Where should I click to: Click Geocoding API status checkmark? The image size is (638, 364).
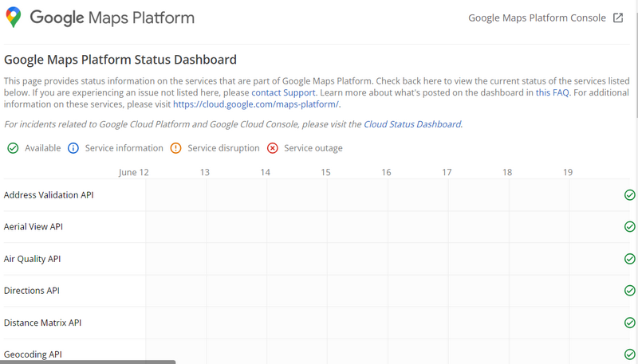coord(630,354)
